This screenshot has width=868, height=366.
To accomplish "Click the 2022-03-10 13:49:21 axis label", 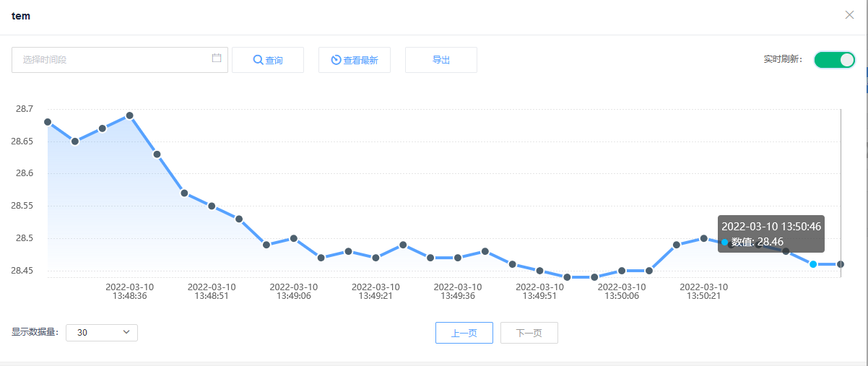I will click(x=376, y=291).
